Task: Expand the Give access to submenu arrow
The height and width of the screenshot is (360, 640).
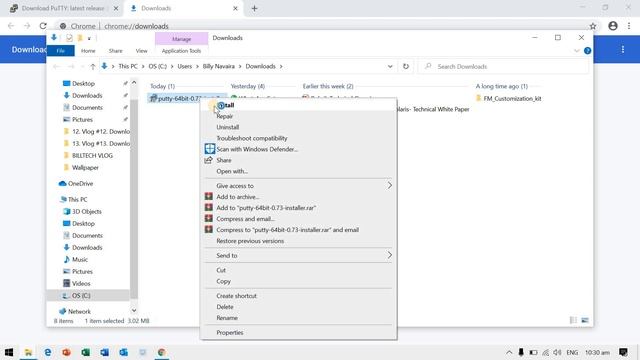Action: coord(389,186)
